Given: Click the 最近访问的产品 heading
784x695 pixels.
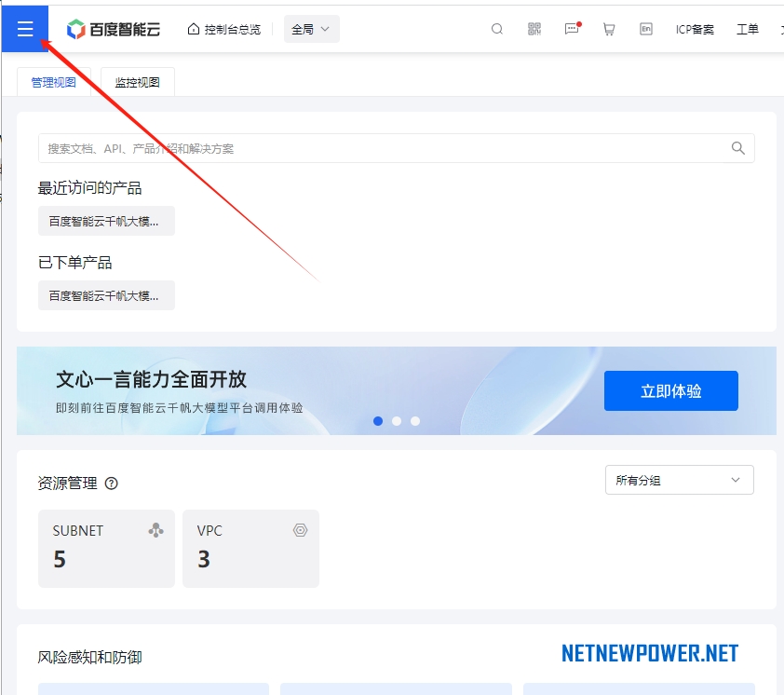Looking at the screenshot, I should click(x=90, y=188).
